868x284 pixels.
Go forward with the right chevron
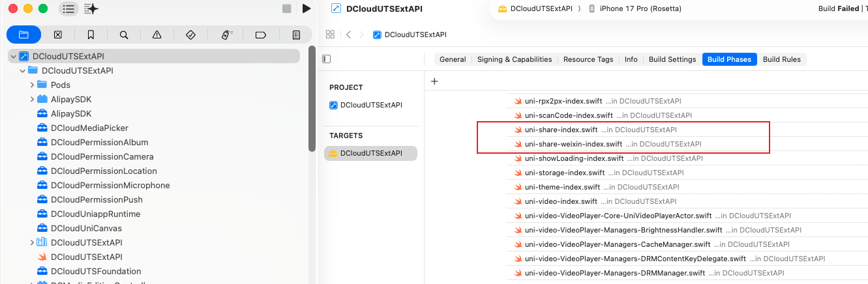tap(362, 35)
